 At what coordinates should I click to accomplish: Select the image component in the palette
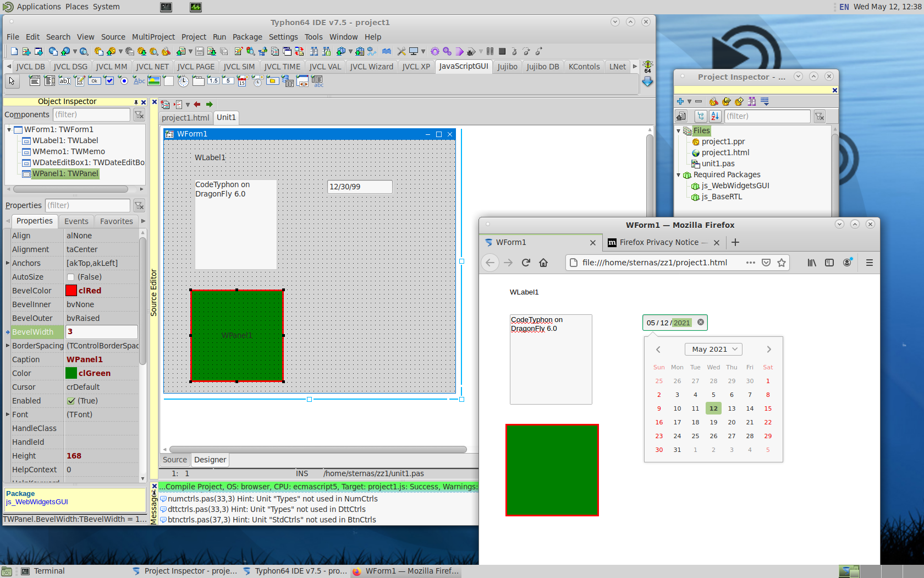click(x=154, y=81)
